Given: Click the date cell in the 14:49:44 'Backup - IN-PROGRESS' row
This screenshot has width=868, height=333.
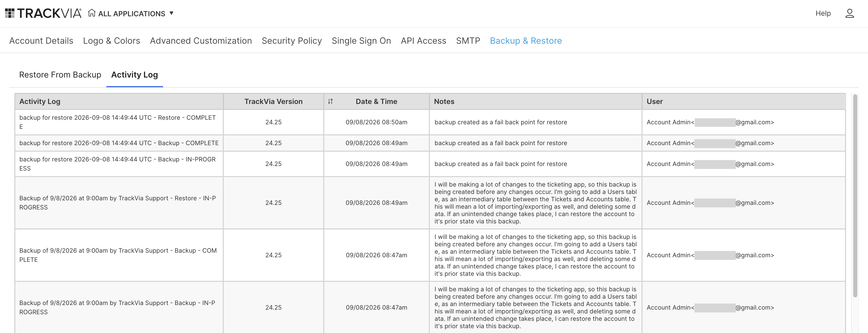Looking at the screenshot, I should click(x=377, y=164).
